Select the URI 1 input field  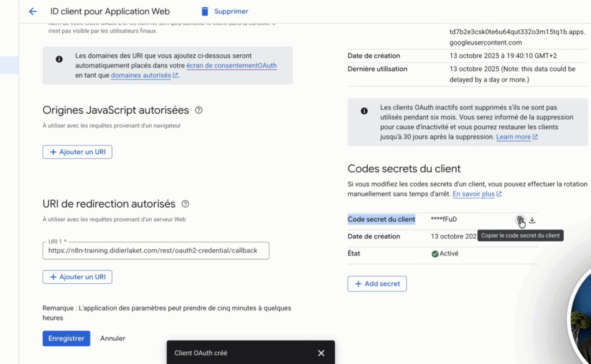pyautogui.click(x=156, y=250)
